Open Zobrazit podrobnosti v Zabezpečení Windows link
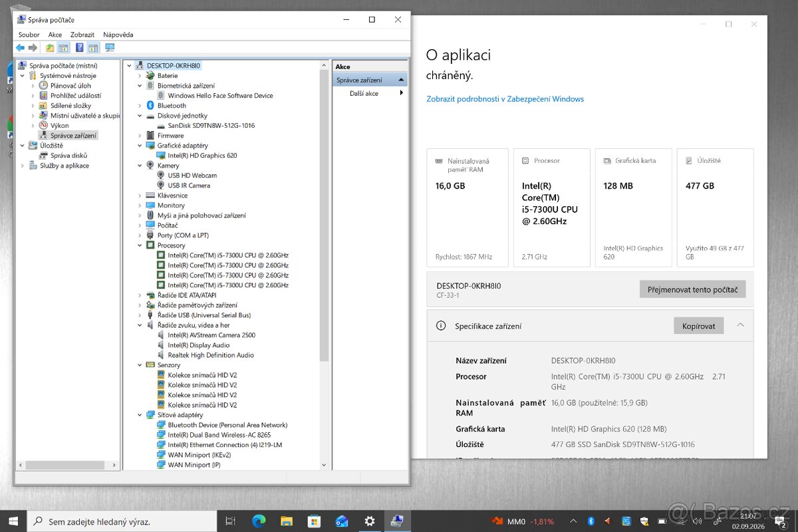The height and width of the screenshot is (532, 798). click(505, 99)
